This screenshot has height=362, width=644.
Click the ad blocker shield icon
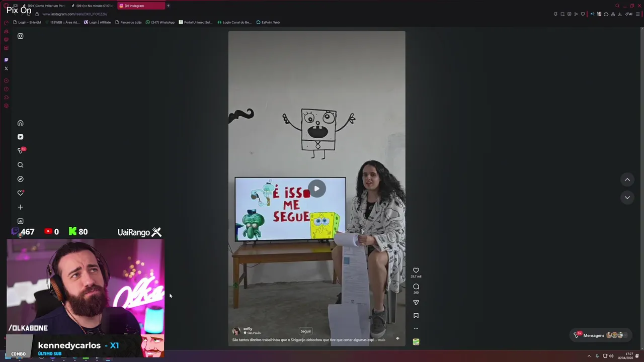tap(569, 14)
